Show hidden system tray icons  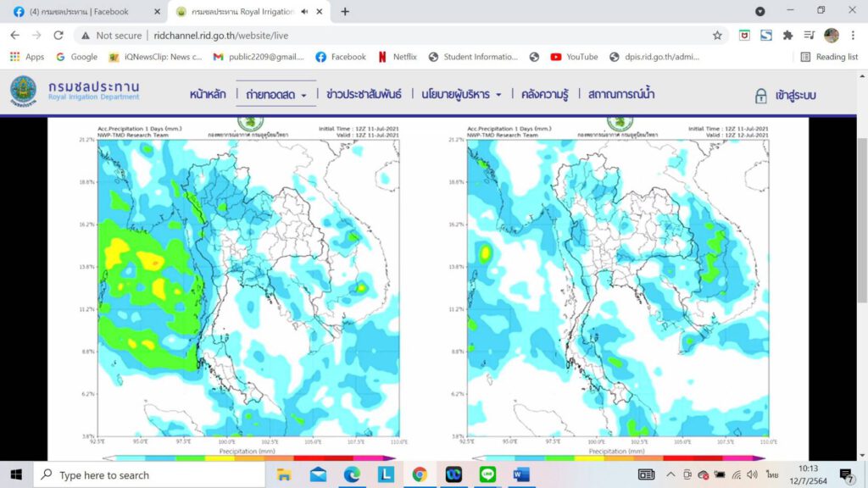click(670, 474)
